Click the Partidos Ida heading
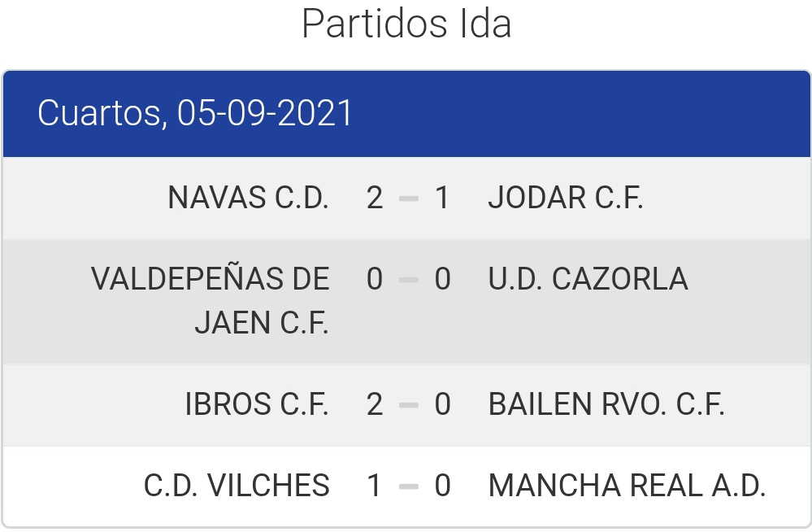The image size is (812, 532). (x=406, y=24)
